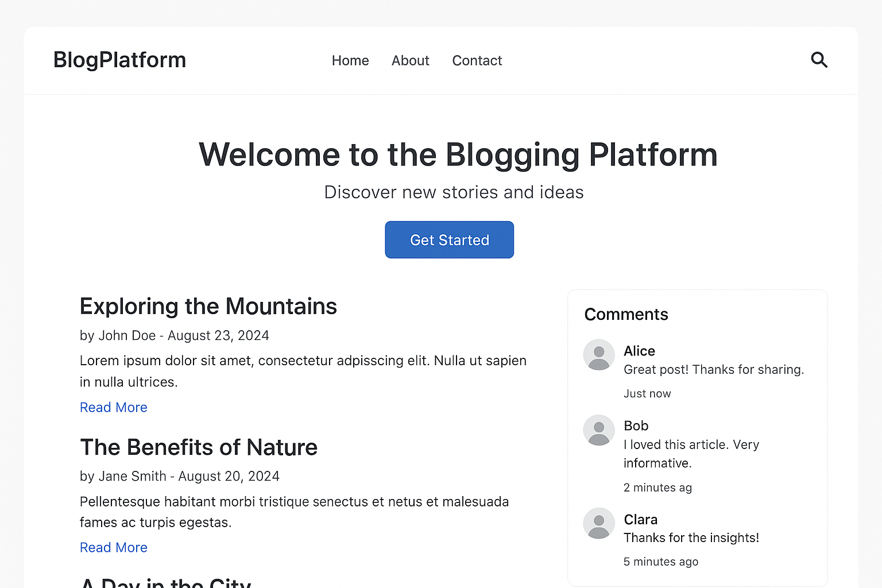The image size is (882, 588).
Task: Read More on Exploring the Mountains
Action: 114,408
